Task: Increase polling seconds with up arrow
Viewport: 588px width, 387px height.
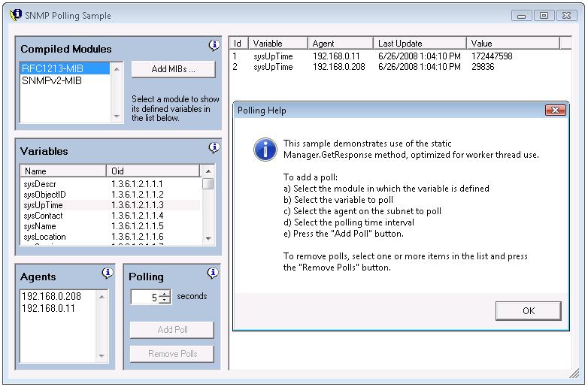Action: click(165, 293)
